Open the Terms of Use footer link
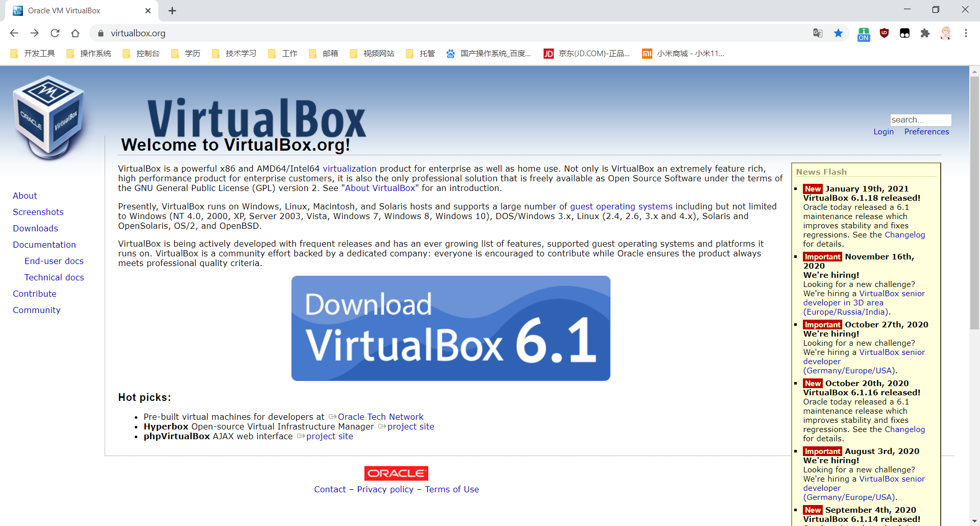The width and height of the screenshot is (980, 526). 452,489
